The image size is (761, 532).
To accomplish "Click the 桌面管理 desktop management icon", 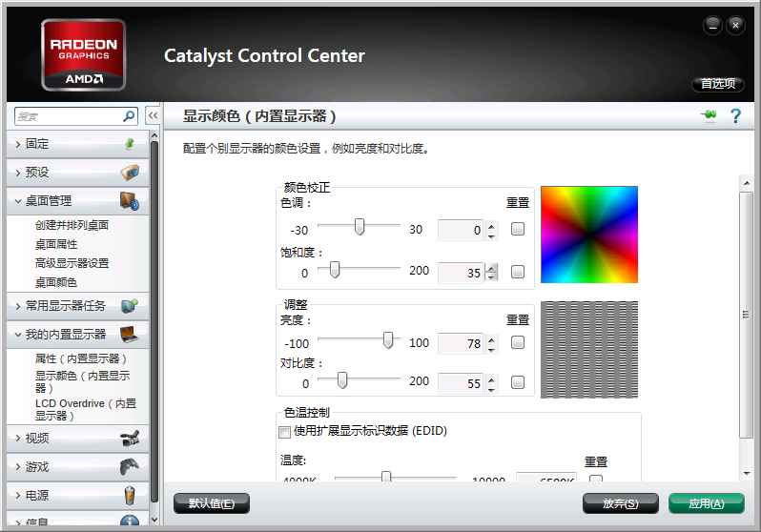I will 130,201.
